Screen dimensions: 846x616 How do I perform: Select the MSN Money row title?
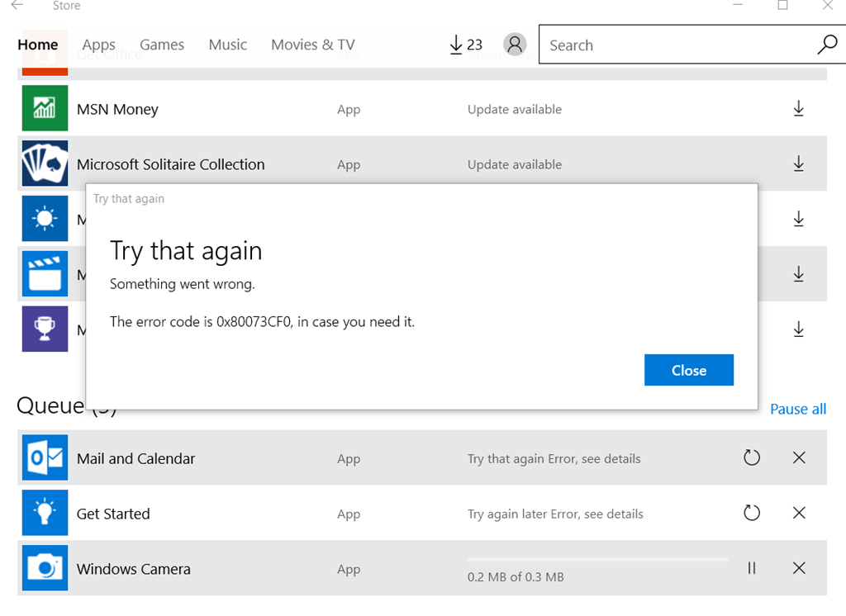click(x=117, y=110)
